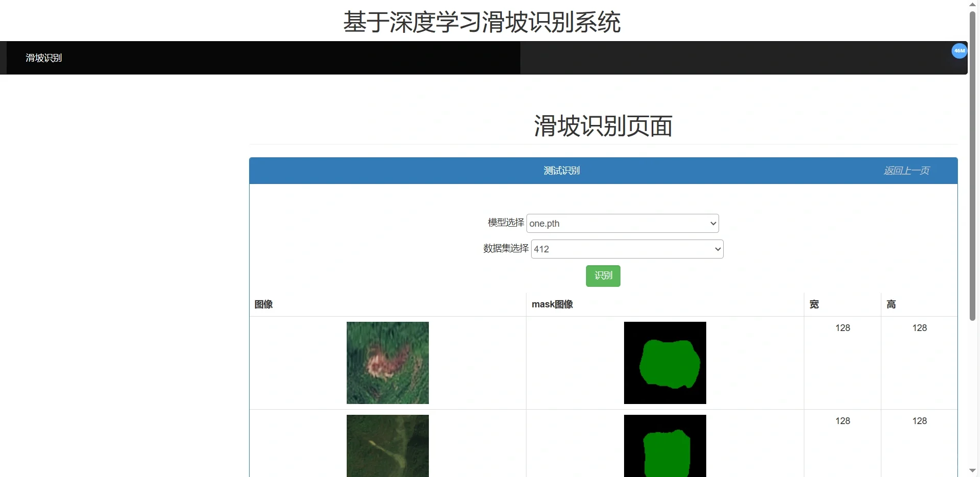Click the first green mask image
The image size is (980, 477).
pos(665,362)
